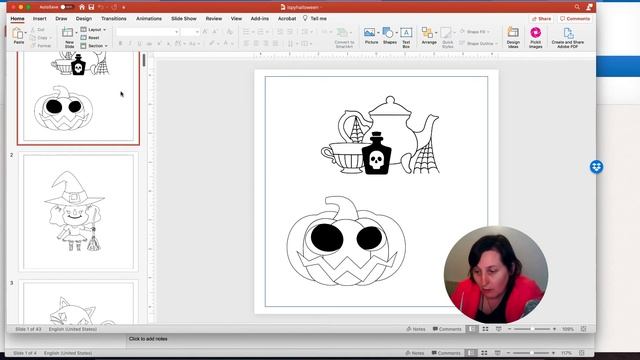Open the Design tab
Screen dimensions: 640x360
[84, 19]
